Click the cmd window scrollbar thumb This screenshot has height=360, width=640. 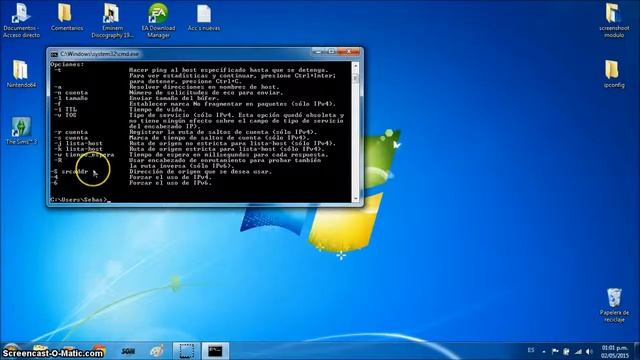[356, 78]
